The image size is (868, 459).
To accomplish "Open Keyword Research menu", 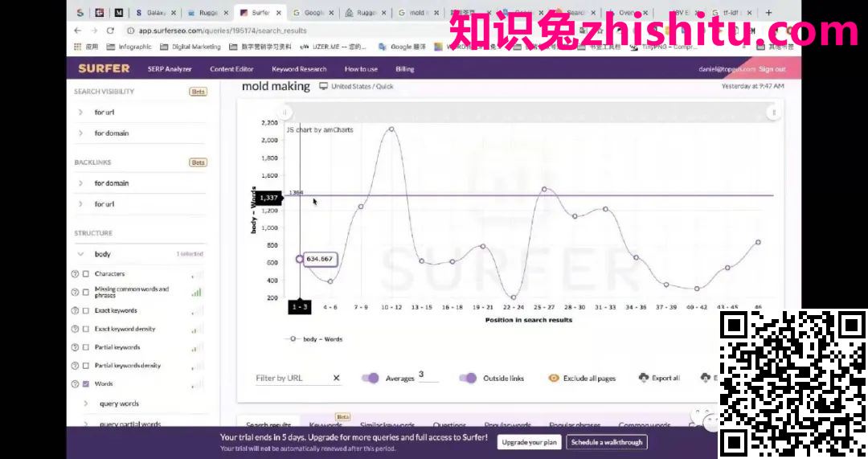I will pos(299,69).
